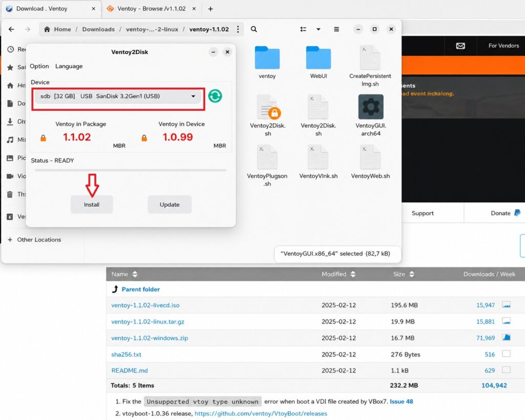Open the WebUI folder

click(x=318, y=63)
